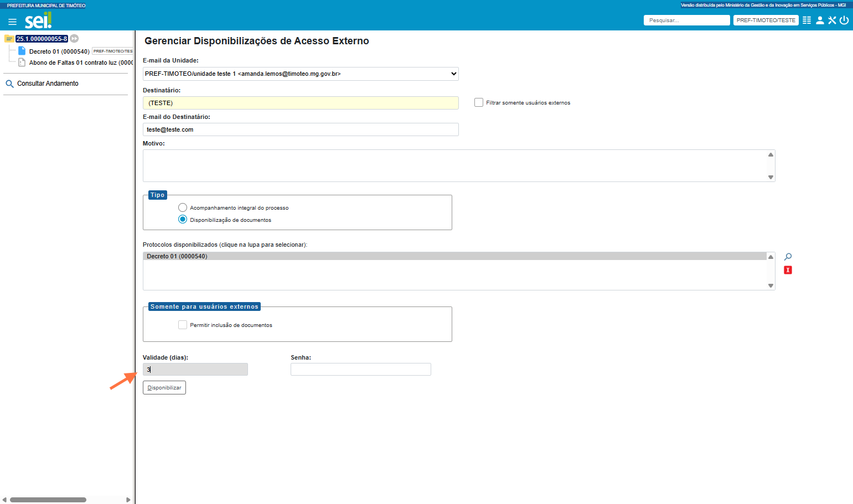Screen dimensions: 853x504
Task: Click the power logout icon
Action: [844, 20]
